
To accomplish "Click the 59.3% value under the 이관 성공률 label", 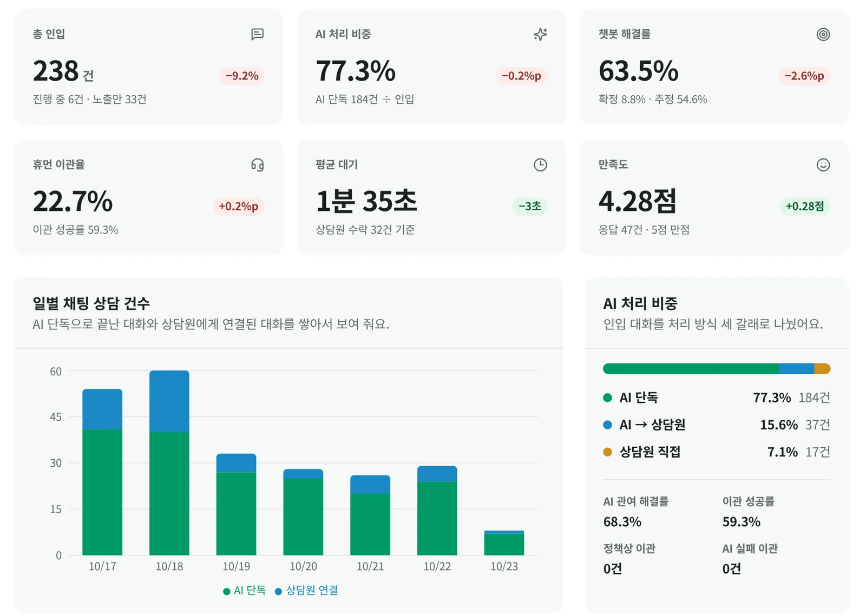I will (742, 522).
